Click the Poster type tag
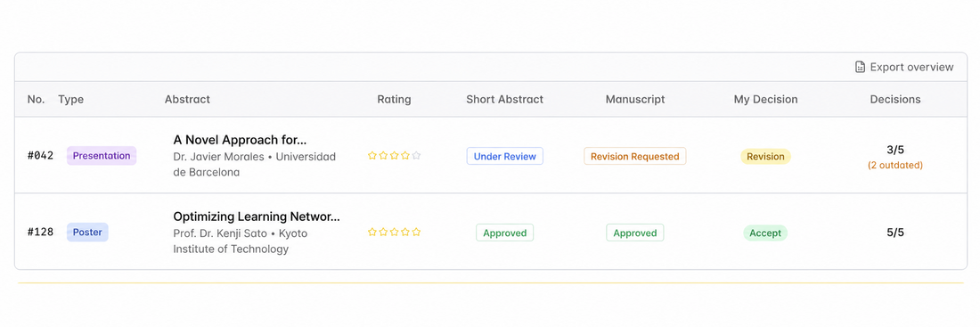The height and width of the screenshot is (327, 980). 87,232
